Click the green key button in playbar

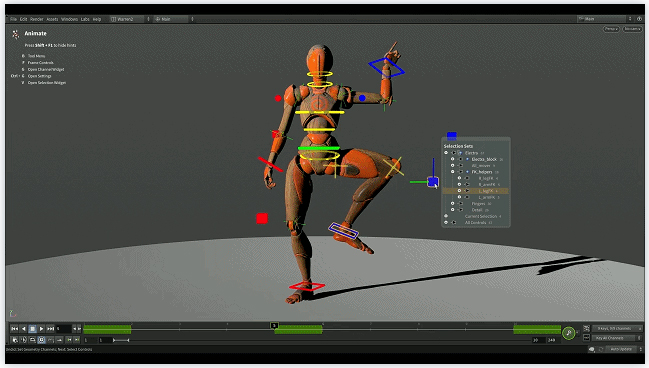[569, 333]
